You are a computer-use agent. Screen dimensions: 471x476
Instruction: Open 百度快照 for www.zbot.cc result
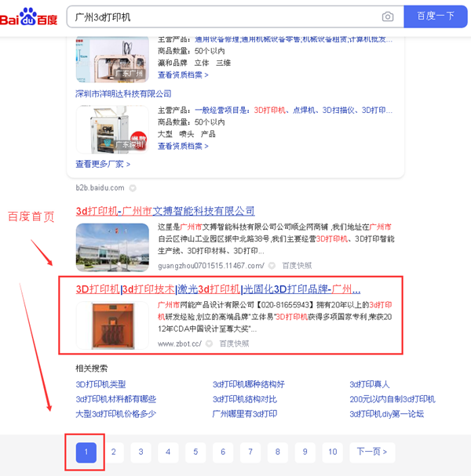pyautogui.click(x=234, y=343)
